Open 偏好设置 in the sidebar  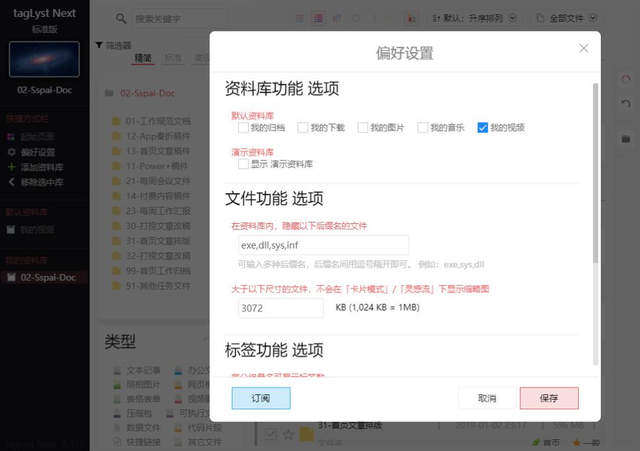pos(38,152)
